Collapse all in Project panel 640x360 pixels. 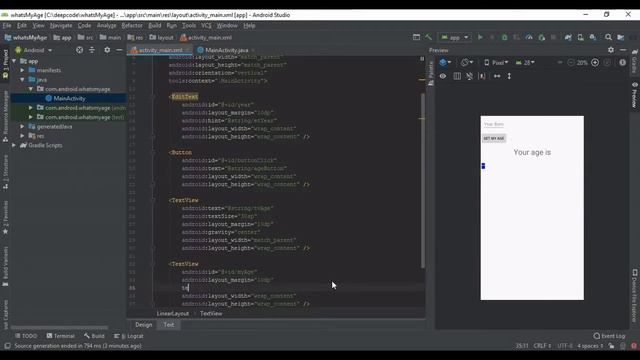coord(92,50)
